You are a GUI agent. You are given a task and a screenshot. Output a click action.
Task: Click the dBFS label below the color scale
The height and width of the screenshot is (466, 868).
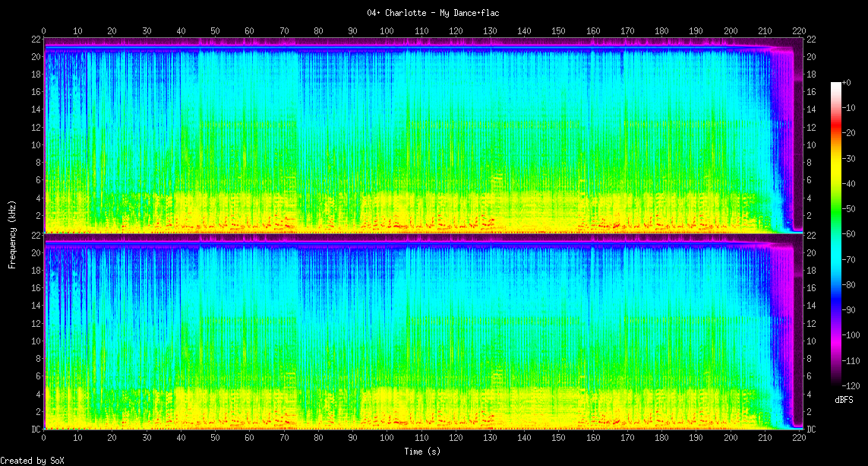pyautogui.click(x=844, y=399)
